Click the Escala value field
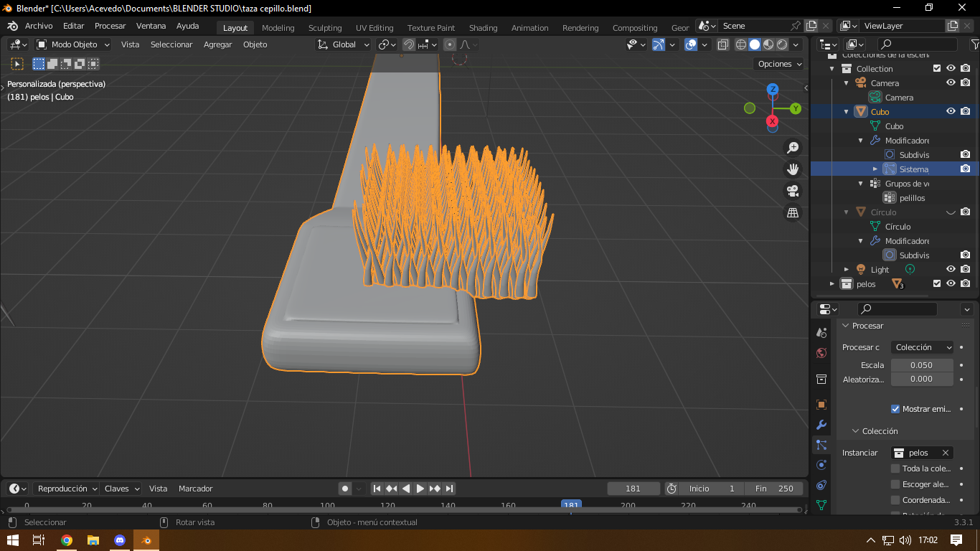 coord(922,365)
